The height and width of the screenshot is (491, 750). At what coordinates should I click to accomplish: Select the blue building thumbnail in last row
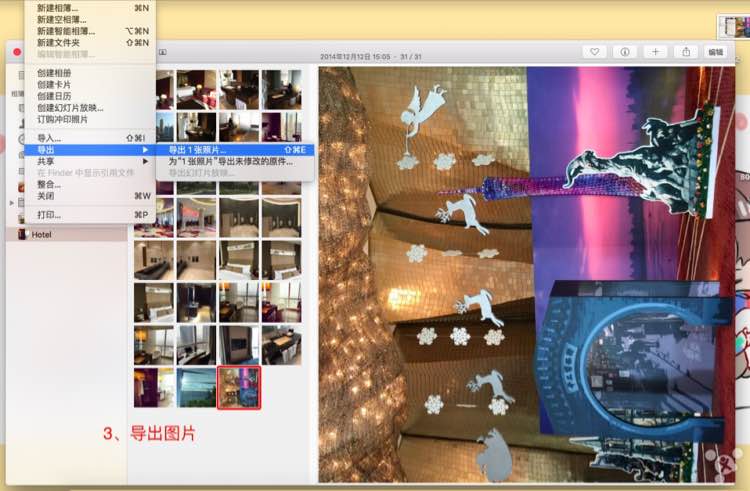[197, 388]
